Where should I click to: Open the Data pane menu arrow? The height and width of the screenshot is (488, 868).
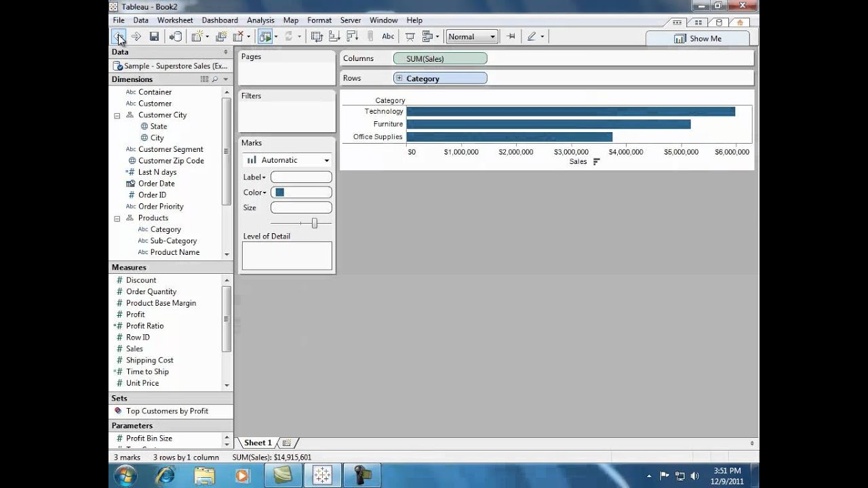(226, 52)
